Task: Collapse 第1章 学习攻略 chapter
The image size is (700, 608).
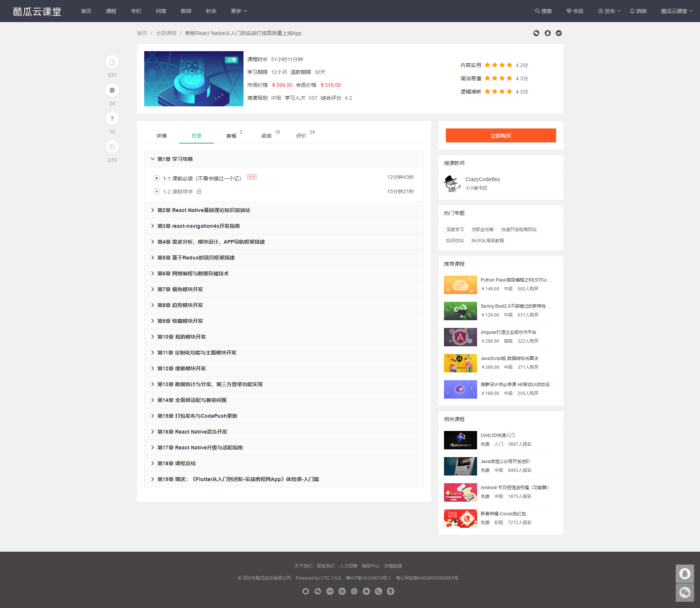Action: point(284,159)
